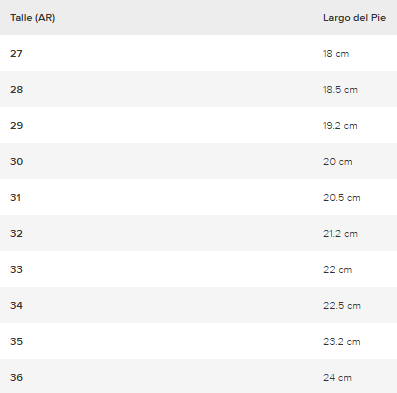This screenshot has height=393, width=397.
Task: Click the 24 cm foot length value
Action: 337,378
